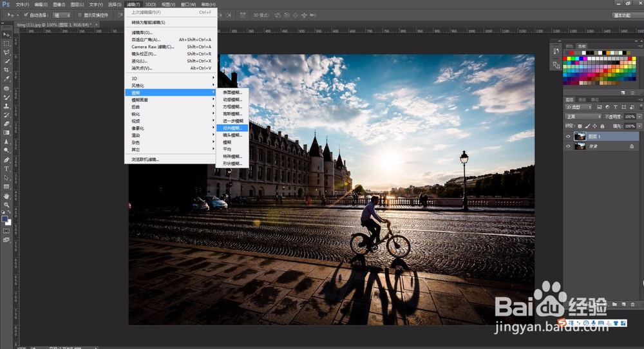Select the Sharpen/Blur tool
This screenshot has height=349, width=644.
[6, 142]
